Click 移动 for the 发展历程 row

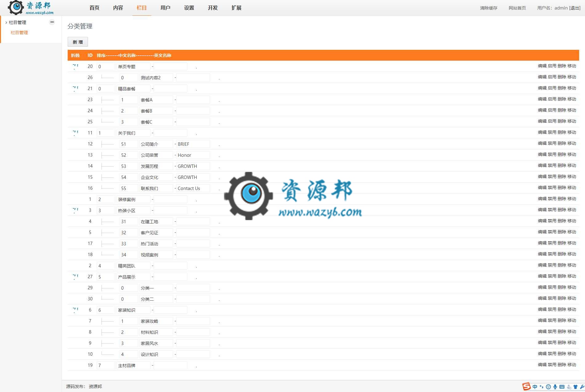571,165
